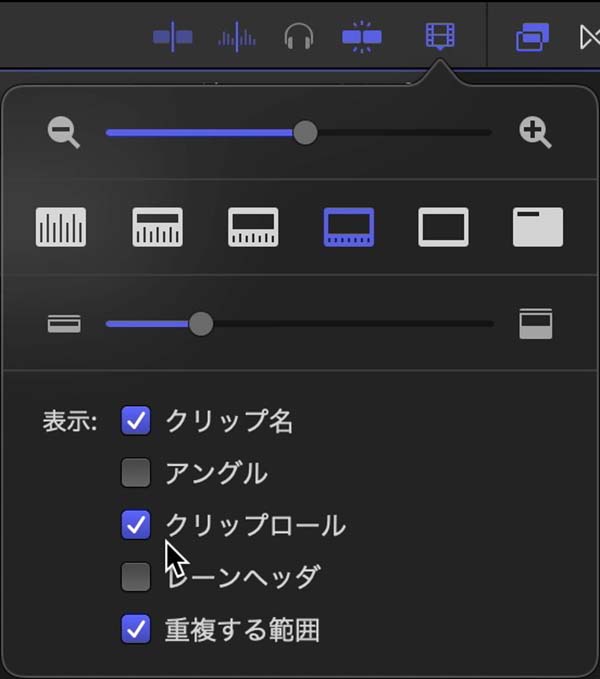The width and height of the screenshot is (600, 679).
Task: Click the 表示: label
Action: [70, 421]
